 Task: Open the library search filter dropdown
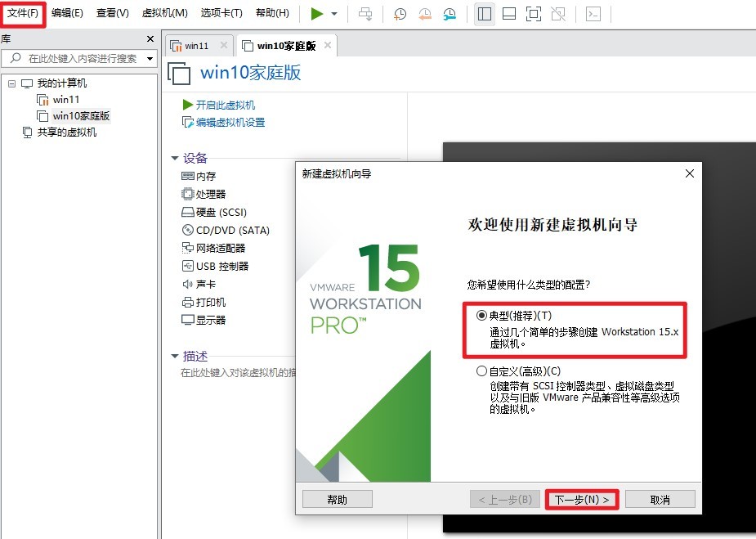150,58
